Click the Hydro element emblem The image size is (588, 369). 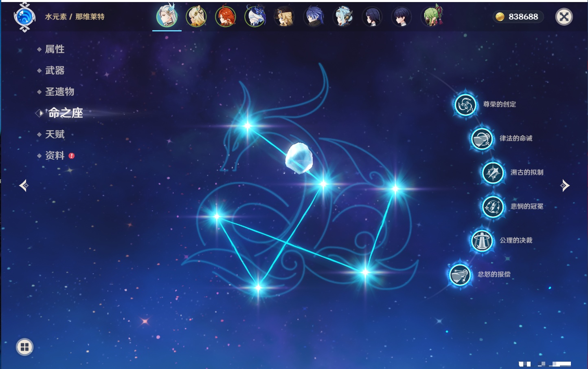click(x=24, y=17)
